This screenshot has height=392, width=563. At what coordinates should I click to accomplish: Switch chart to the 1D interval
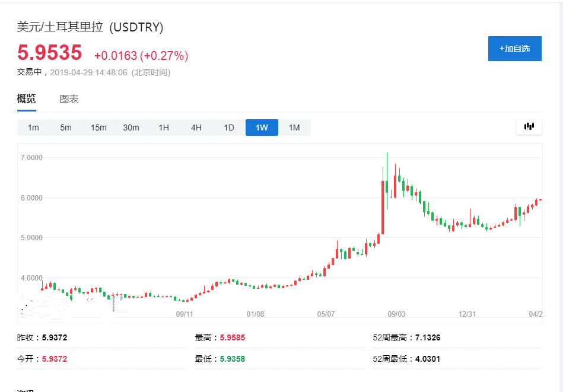click(x=229, y=128)
